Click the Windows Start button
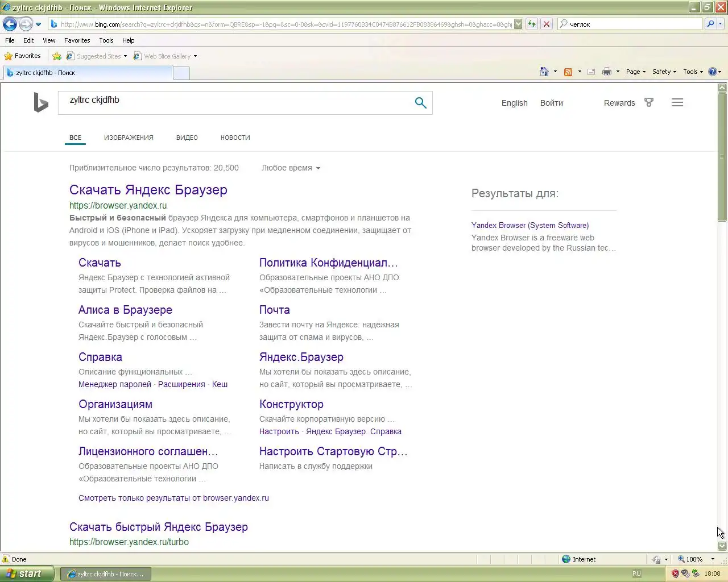 coord(27,573)
